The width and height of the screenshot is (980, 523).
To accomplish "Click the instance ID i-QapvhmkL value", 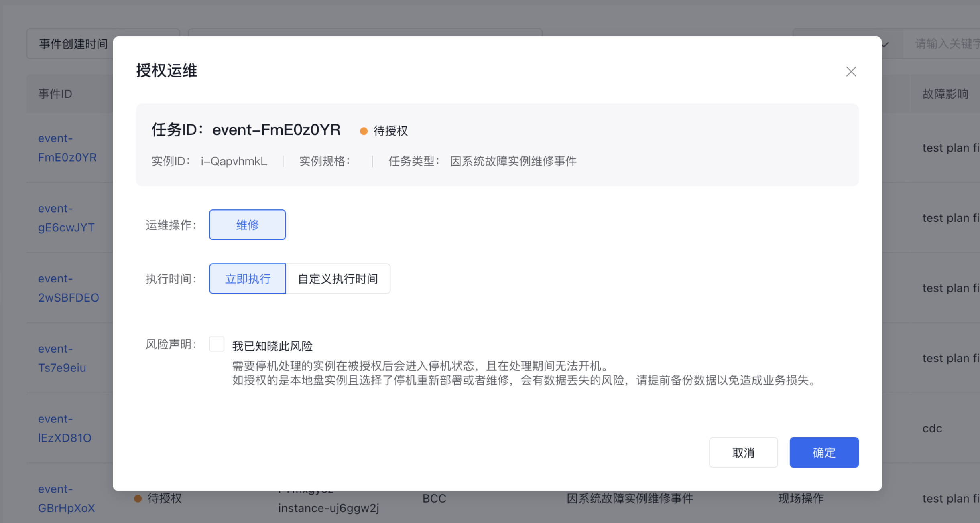I will click(234, 161).
